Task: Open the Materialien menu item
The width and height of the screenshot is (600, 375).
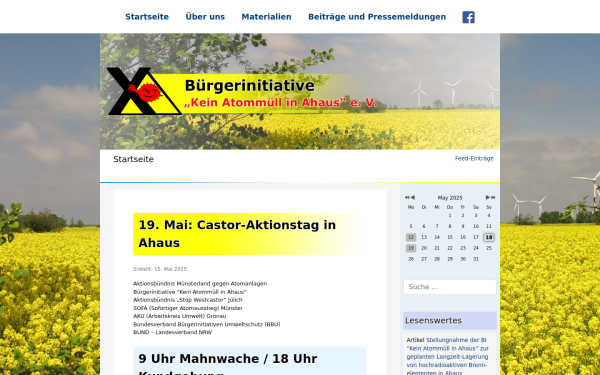Action: 266,17
